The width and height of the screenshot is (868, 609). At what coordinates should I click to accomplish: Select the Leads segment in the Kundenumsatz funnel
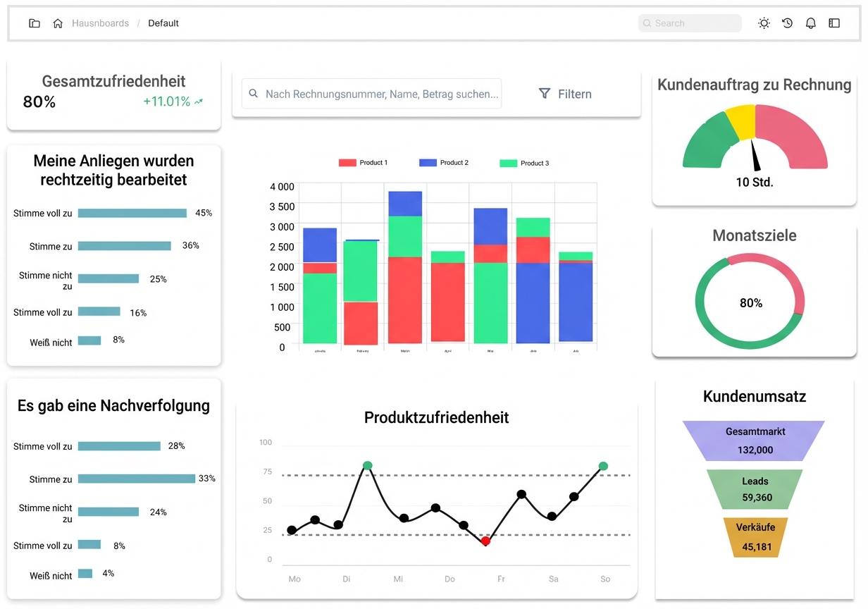[755, 486]
